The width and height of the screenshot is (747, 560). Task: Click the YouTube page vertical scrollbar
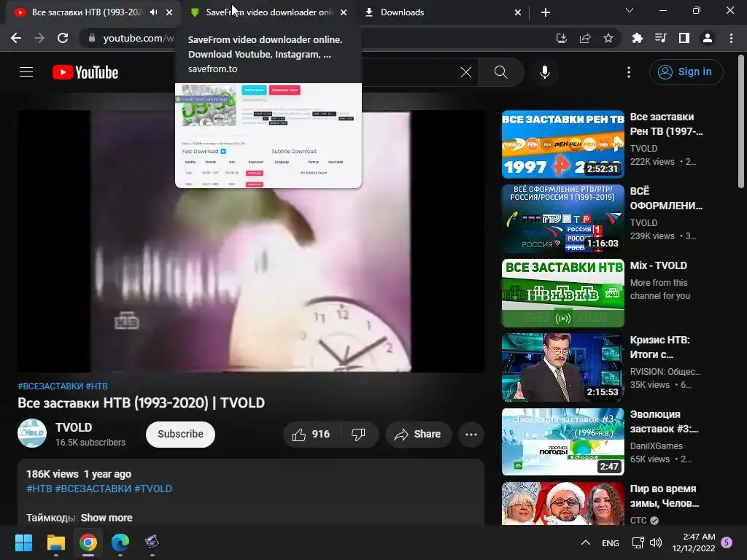(x=741, y=122)
